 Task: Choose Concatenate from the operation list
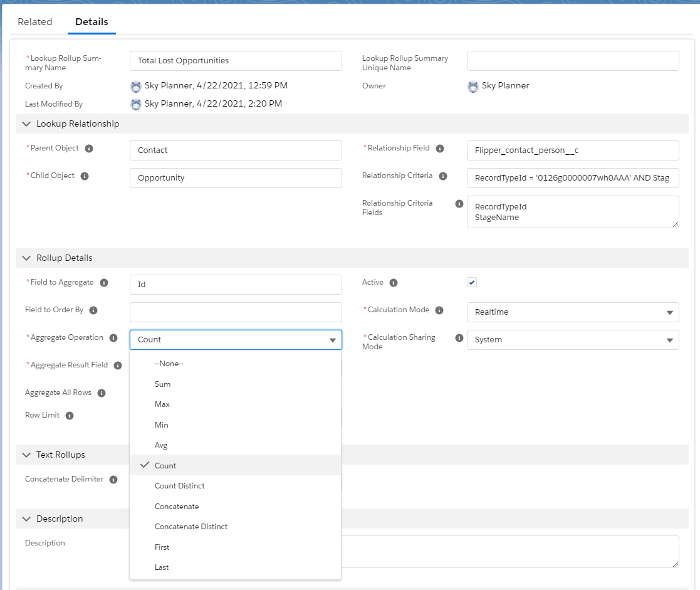[x=235, y=507]
